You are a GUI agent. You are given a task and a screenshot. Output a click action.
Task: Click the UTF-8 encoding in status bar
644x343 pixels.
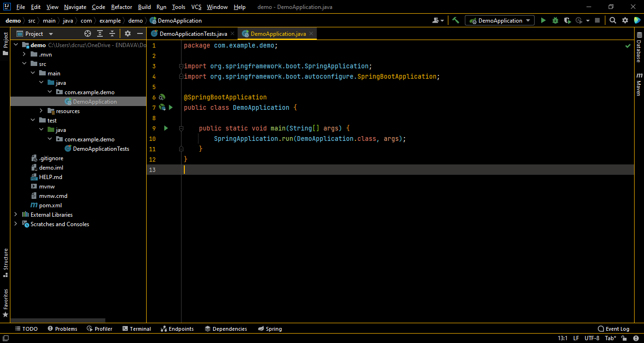[592, 338]
